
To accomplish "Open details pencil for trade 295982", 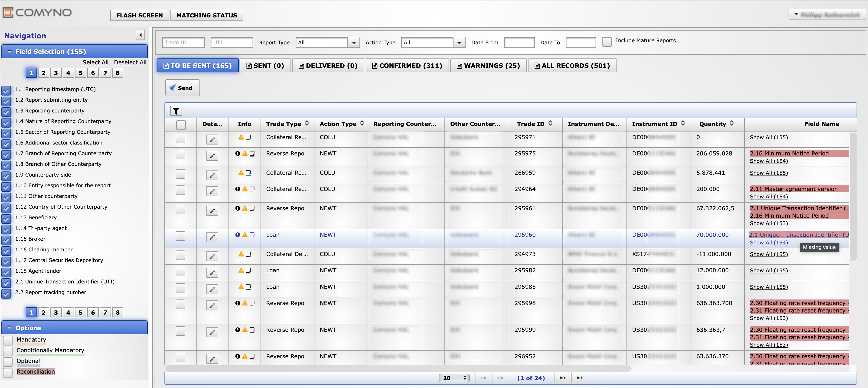I will point(212,272).
